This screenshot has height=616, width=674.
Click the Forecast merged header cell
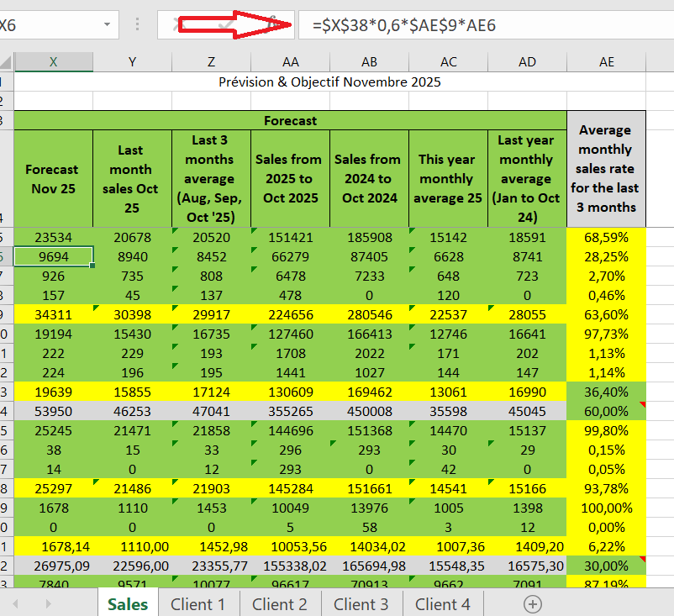pyautogui.click(x=291, y=120)
